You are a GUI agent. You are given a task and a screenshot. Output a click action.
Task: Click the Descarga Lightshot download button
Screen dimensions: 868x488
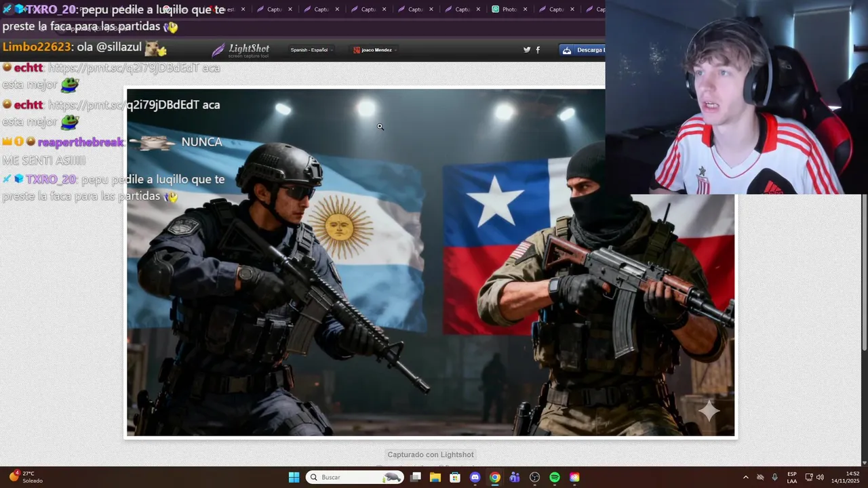(582, 50)
